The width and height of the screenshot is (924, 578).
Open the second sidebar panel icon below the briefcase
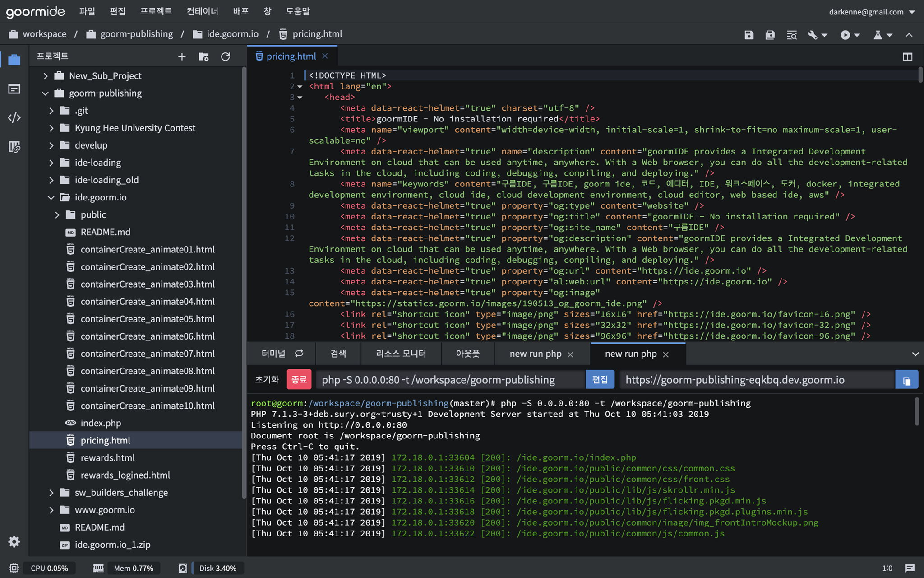pos(14,89)
